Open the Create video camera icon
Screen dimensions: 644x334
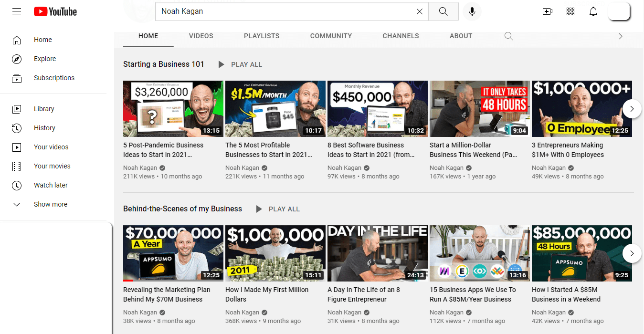coord(548,11)
